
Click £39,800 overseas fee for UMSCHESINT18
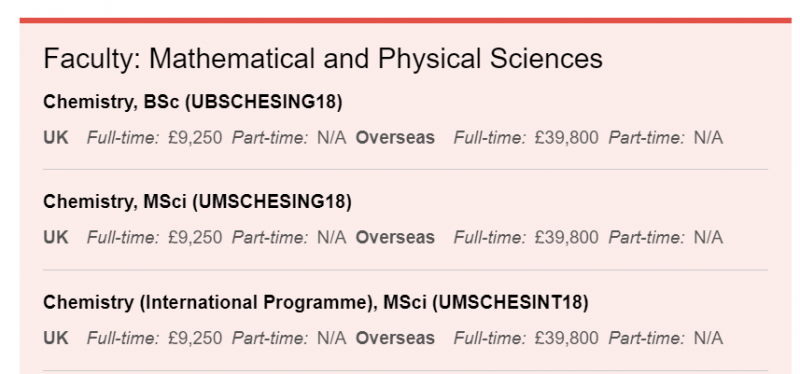pyautogui.click(x=566, y=338)
